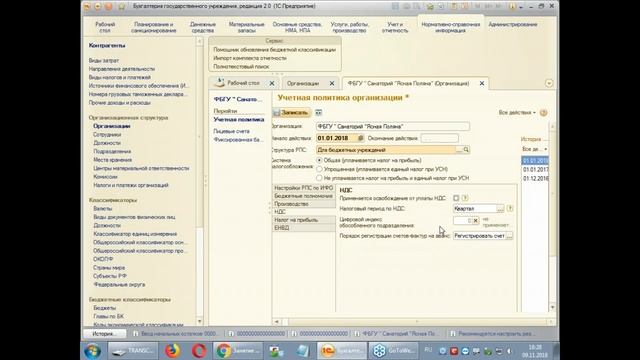Select Не уплачивается налог на прибыль radio

click(x=319, y=178)
